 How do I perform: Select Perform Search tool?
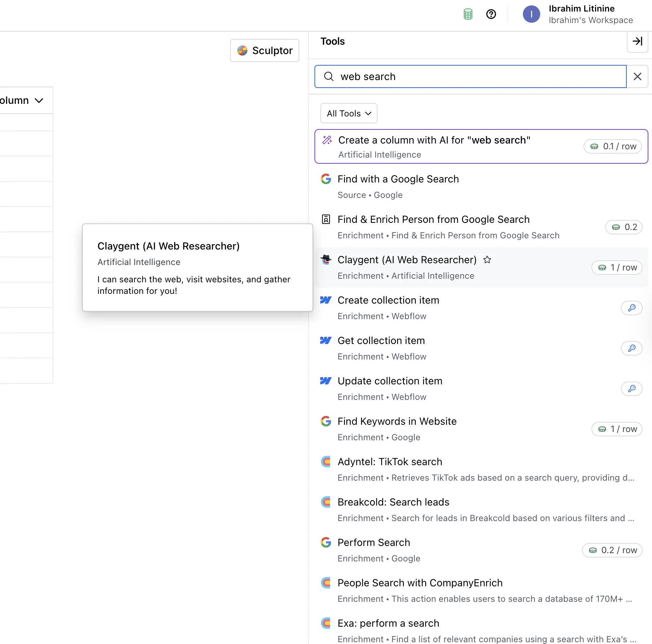481,550
